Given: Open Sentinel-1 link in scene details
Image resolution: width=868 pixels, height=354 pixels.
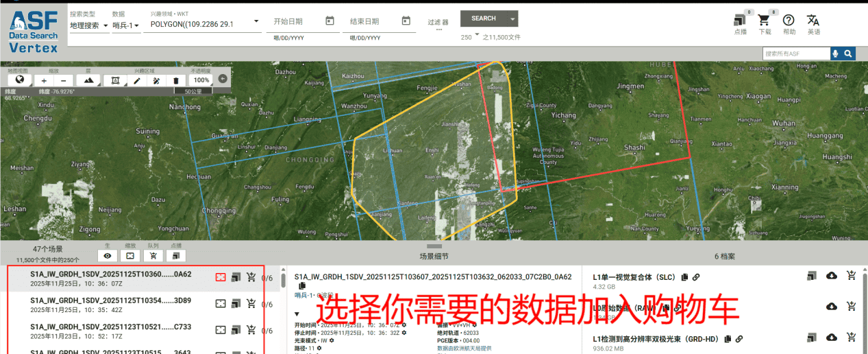Looking at the screenshot, I should coord(305,295).
